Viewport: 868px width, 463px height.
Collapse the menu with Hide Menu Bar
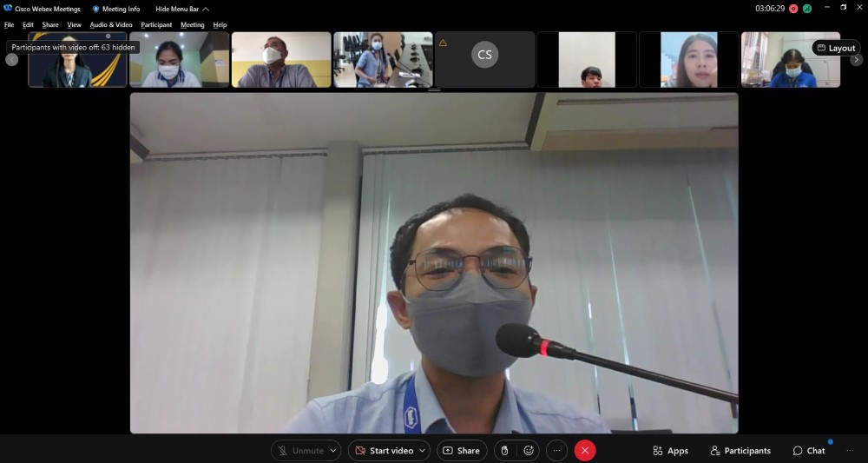click(x=181, y=9)
